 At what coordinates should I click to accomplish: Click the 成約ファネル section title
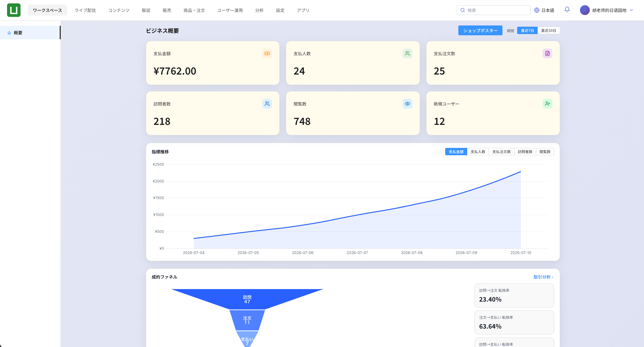(x=164, y=277)
